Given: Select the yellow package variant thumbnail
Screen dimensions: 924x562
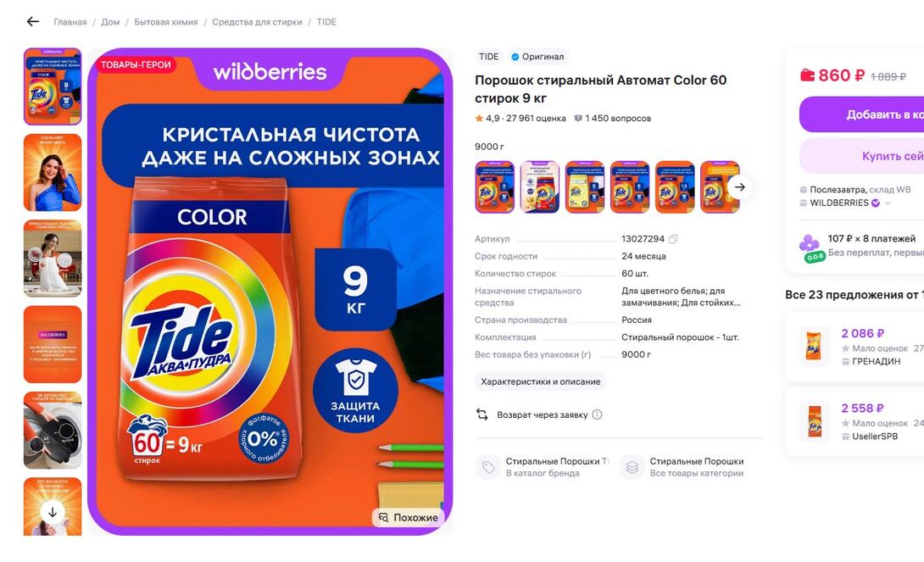Looking at the screenshot, I should point(585,186).
